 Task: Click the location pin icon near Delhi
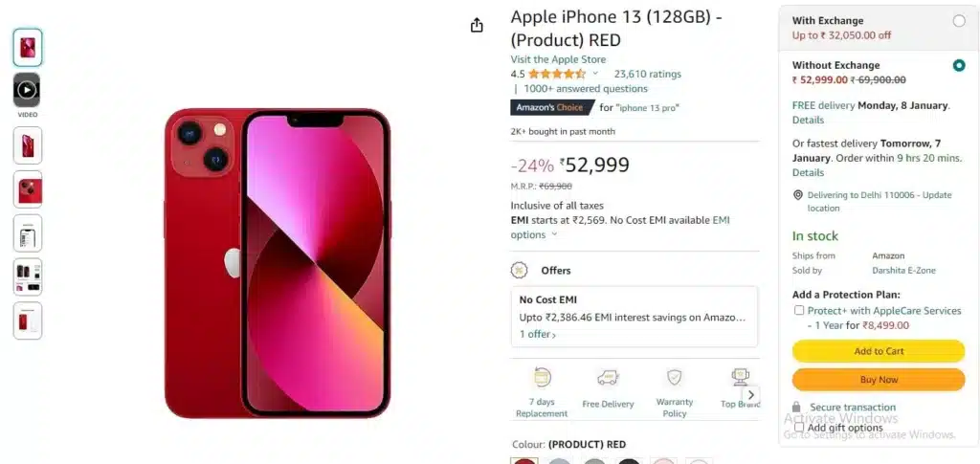pos(797,195)
